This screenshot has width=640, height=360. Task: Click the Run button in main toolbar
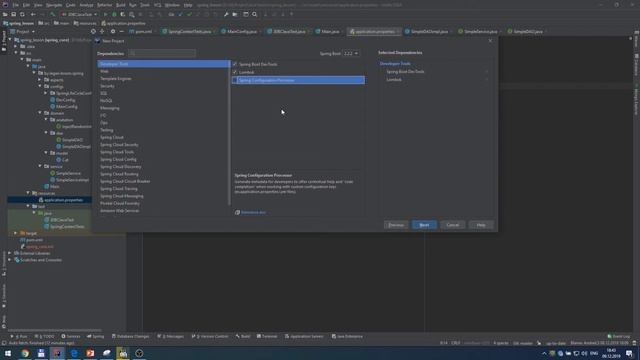point(105,14)
